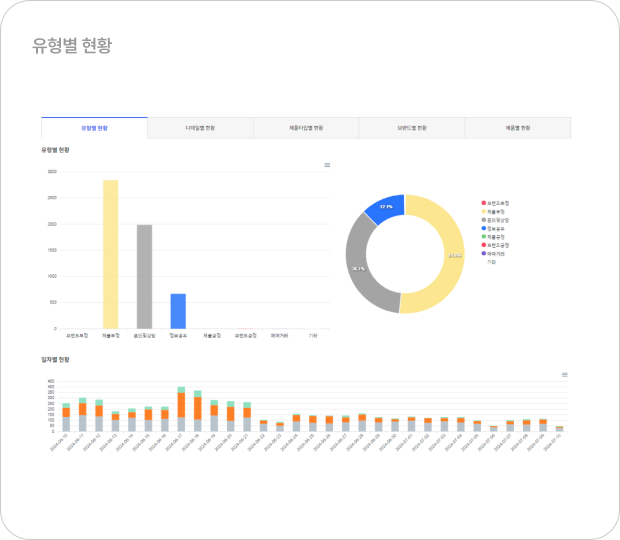Click the green 제품긍정 legend marker
The height and width of the screenshot is (540, 620).
[483, 236]
